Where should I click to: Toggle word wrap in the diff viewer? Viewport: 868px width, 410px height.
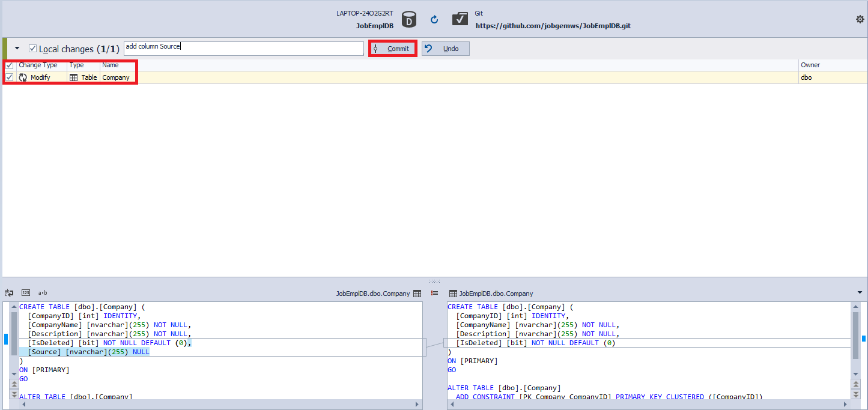click(8, 292)
